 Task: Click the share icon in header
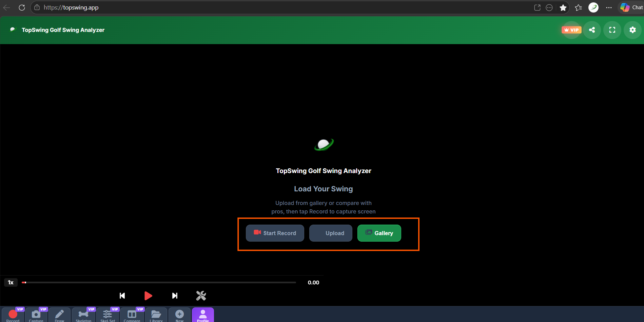pos(592,30)
